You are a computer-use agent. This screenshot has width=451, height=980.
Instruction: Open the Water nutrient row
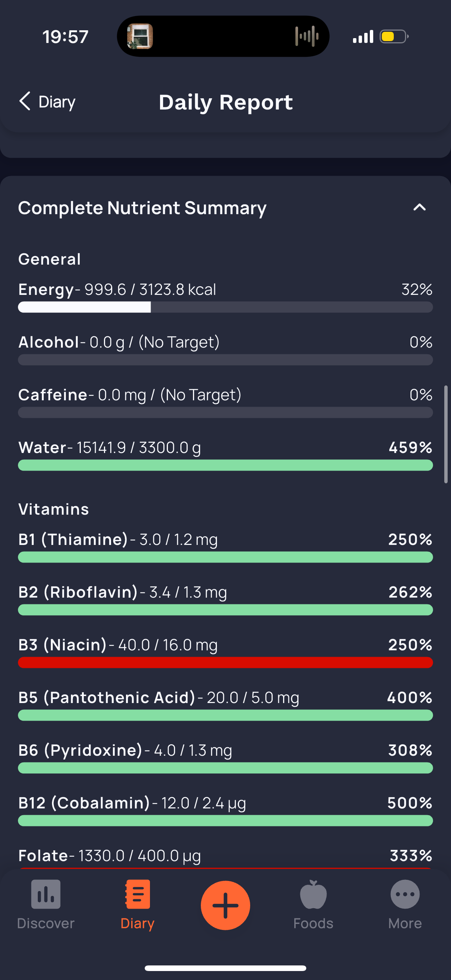(x=225, y=454)
